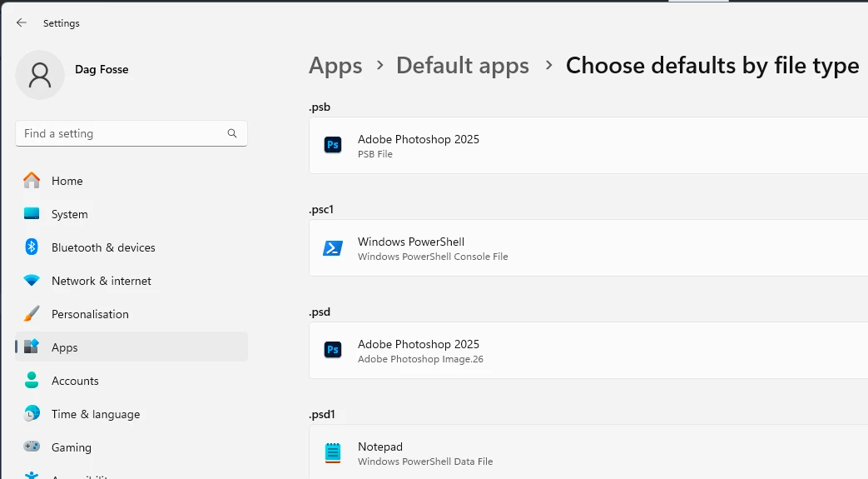Click the .psd file extension label
Screen dimensions: 868x479
pyautogui.click(x=320, y=312)
